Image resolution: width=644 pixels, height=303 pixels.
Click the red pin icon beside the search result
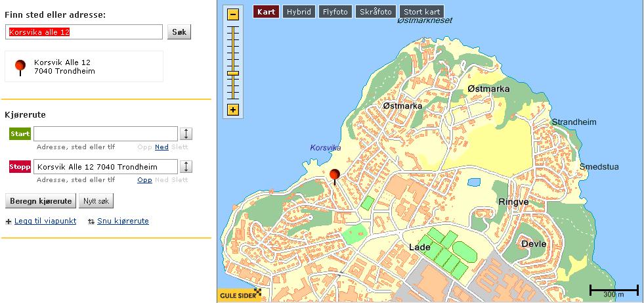[20, 66]
